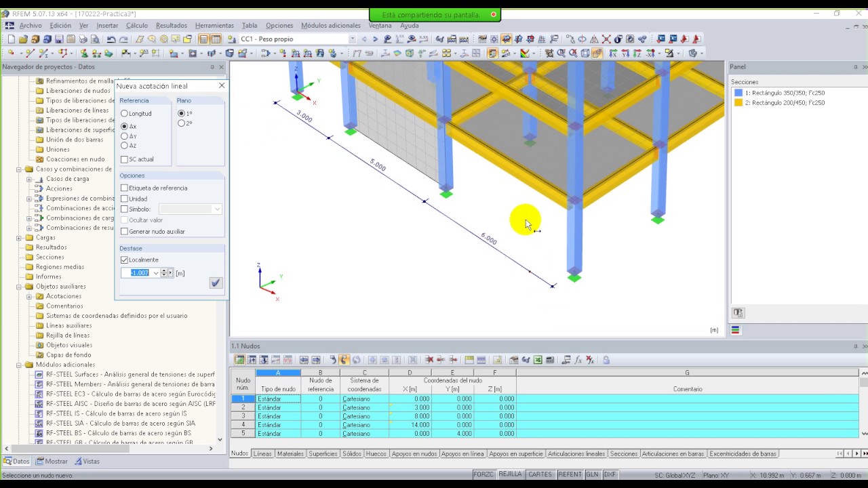Viewport: 868px width, 488px height.
Task: Show view in Z direction icon
Action: click(637, 53)
